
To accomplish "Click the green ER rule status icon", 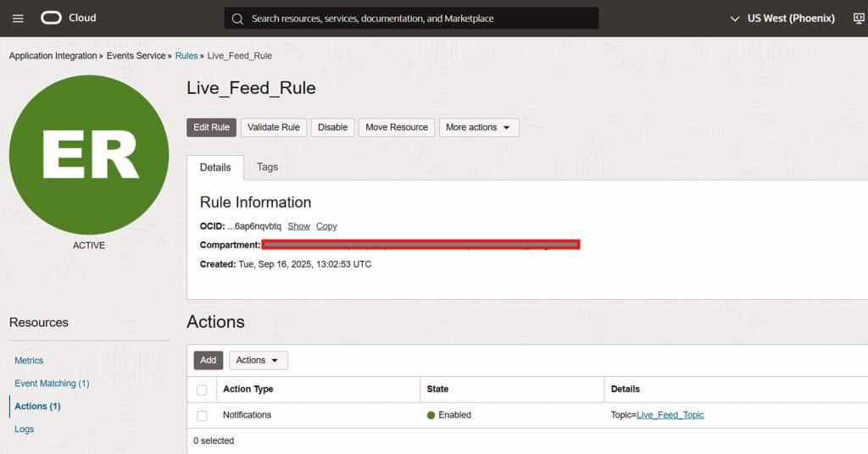I will point(89,154).
